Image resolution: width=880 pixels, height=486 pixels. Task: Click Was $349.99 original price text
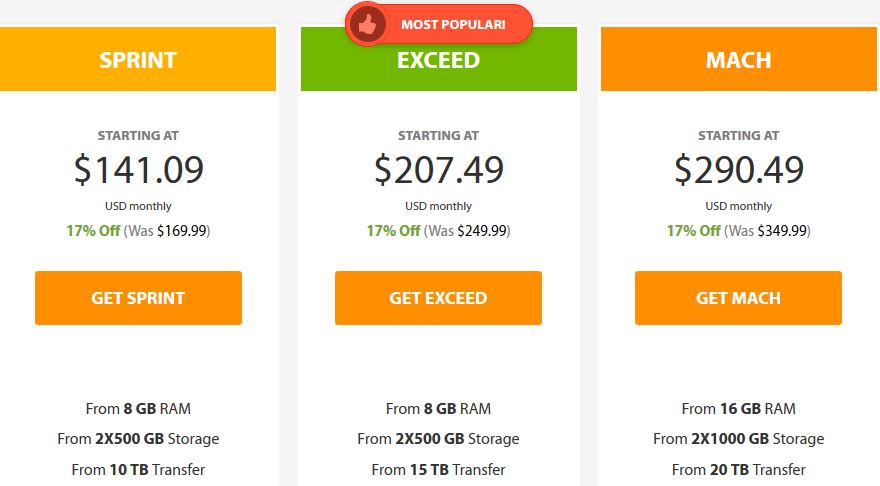point(767,231)
